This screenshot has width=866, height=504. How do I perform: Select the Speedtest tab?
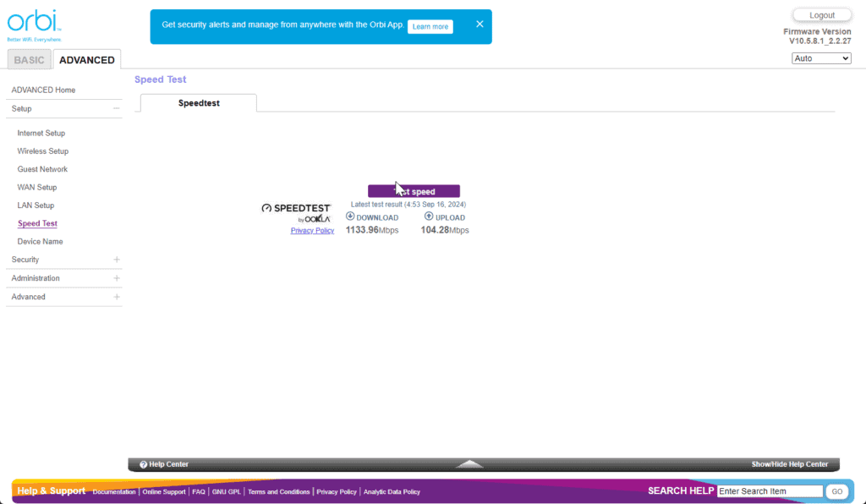199,103
